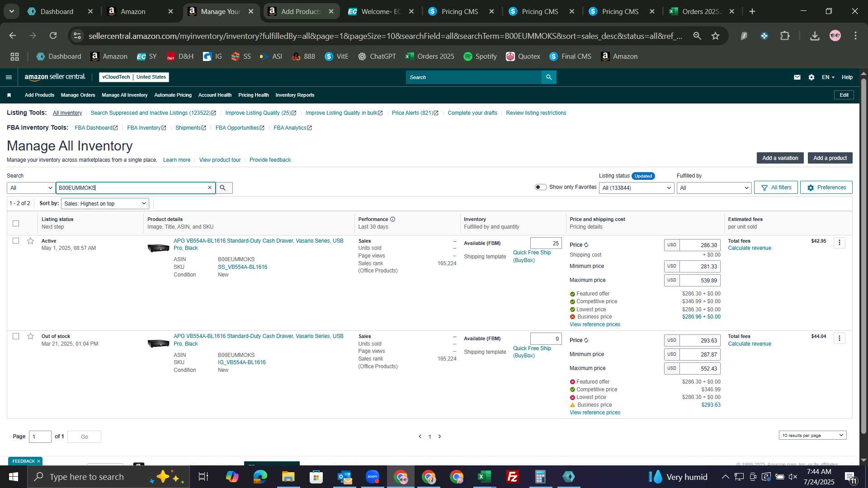Click refresh icon beside Price for $286.30 listing
Image resolution: width=868 pixels, height=488 pixels.
click(586, 245)
